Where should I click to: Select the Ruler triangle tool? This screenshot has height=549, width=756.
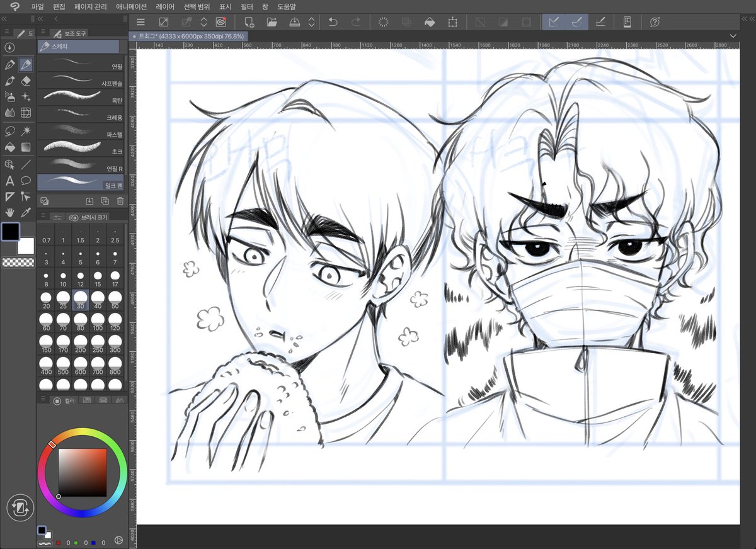(9, 196)
